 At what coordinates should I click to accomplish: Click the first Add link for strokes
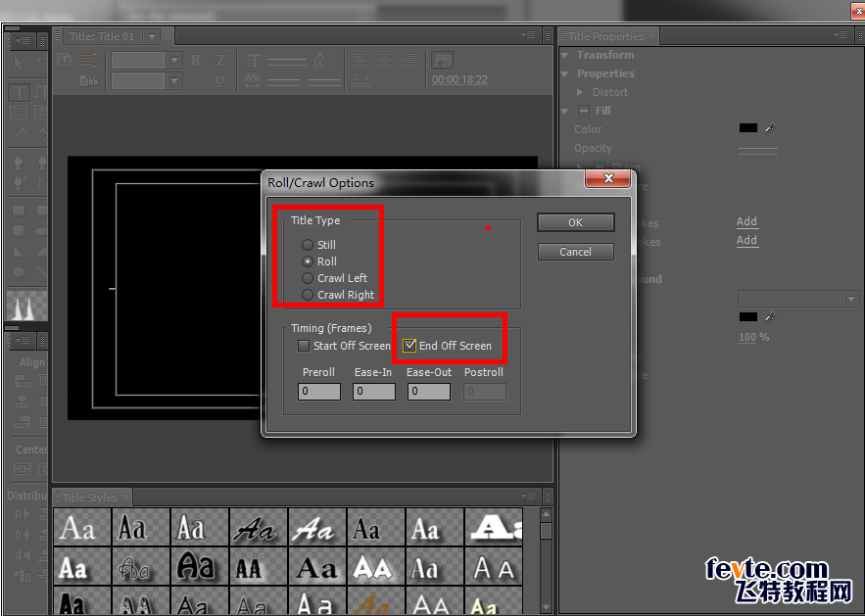click(746, 221)
